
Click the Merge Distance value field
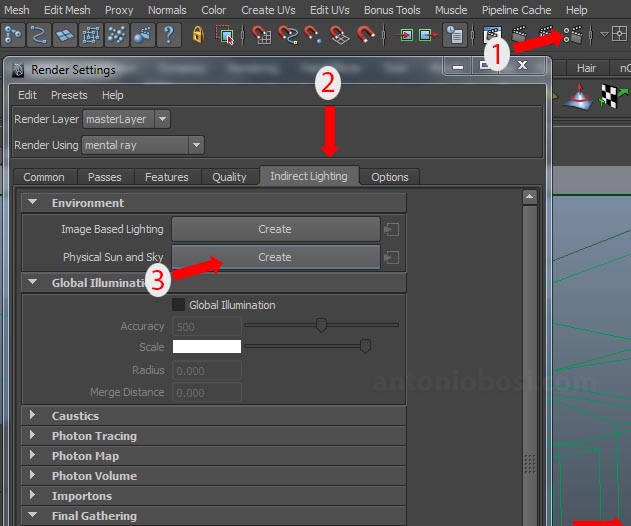[207, 392]
